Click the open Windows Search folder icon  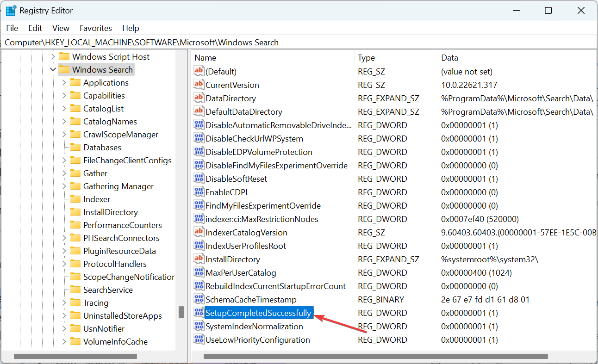(64, 69)
